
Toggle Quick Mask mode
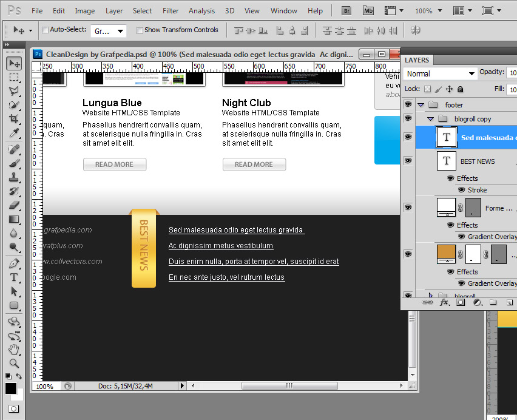[13, 409]
